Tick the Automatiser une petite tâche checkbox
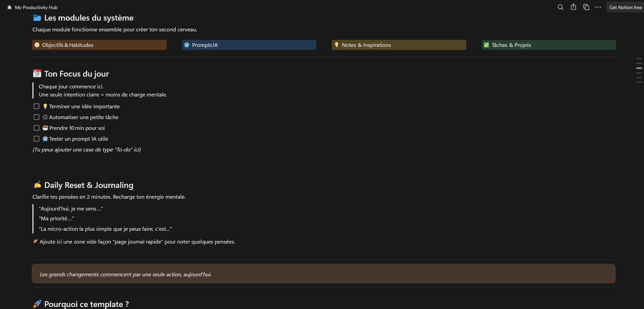 point(36,117)
